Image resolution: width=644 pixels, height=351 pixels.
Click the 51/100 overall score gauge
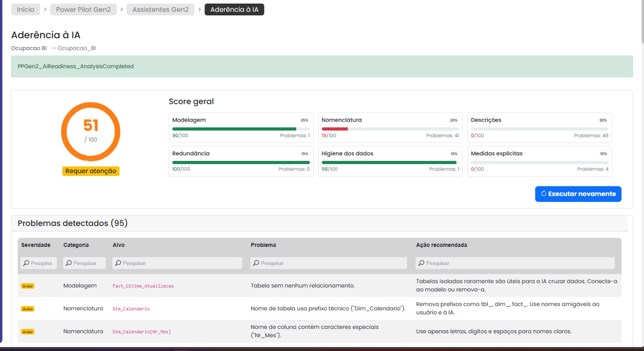(x=91, y=132)
